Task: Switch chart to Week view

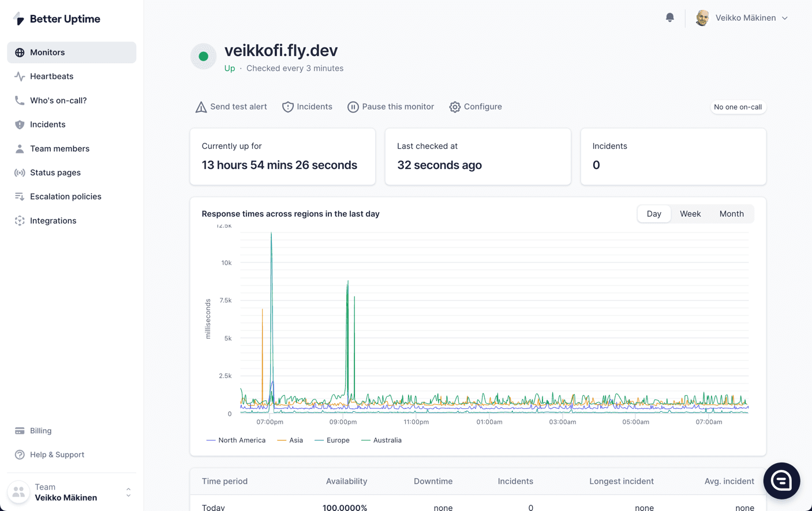Action: [690, 214]
